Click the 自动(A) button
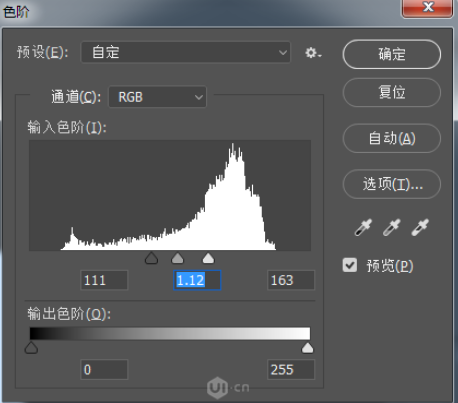This screenshot has height=403, width=458. coord(392,138)
